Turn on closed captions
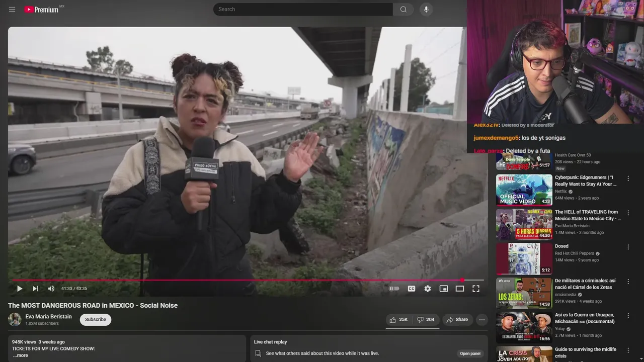The height and width of the screenshot is (362, 644). 412,289
